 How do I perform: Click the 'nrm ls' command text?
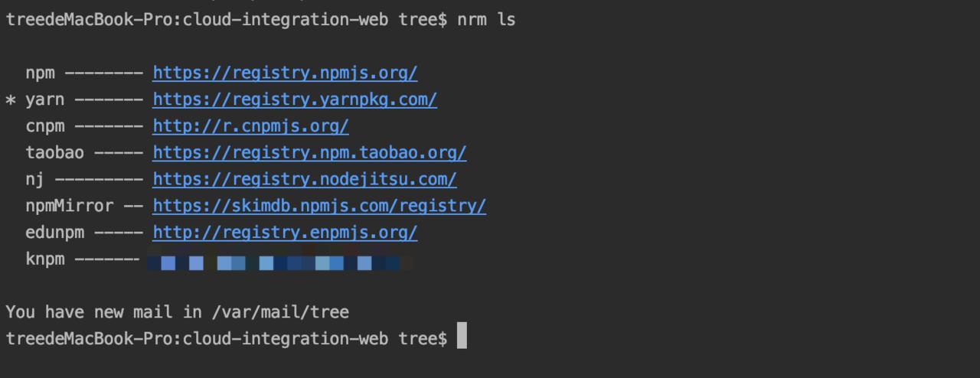click(486, 20)
